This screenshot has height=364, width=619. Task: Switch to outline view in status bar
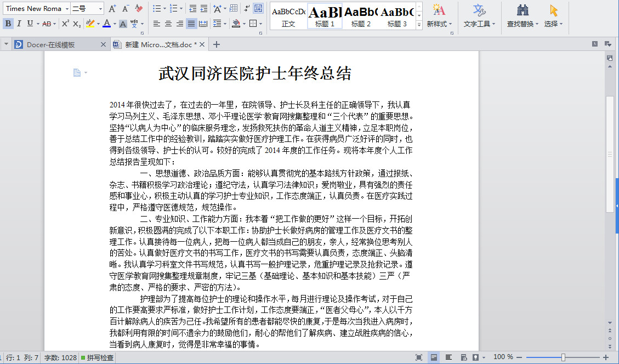tap(448, 357)
